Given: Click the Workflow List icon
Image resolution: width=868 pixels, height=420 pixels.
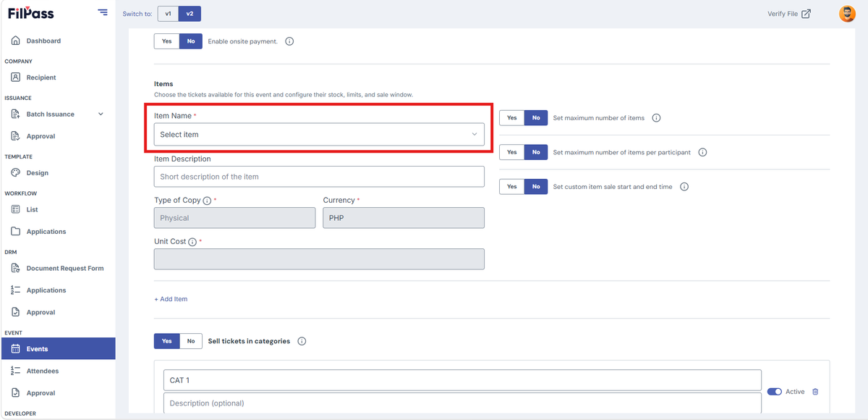Looking at the screenshot, I should (x=16, y=209).
